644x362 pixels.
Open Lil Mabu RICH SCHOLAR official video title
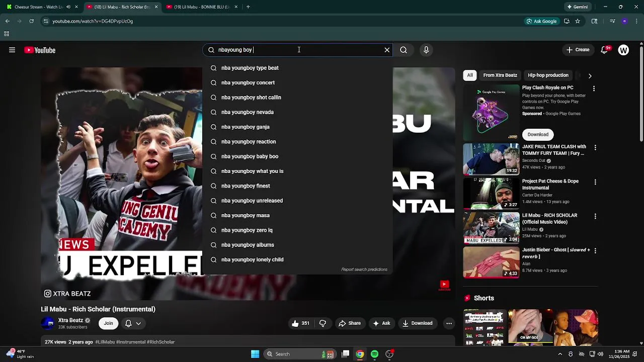coord(549,219)
